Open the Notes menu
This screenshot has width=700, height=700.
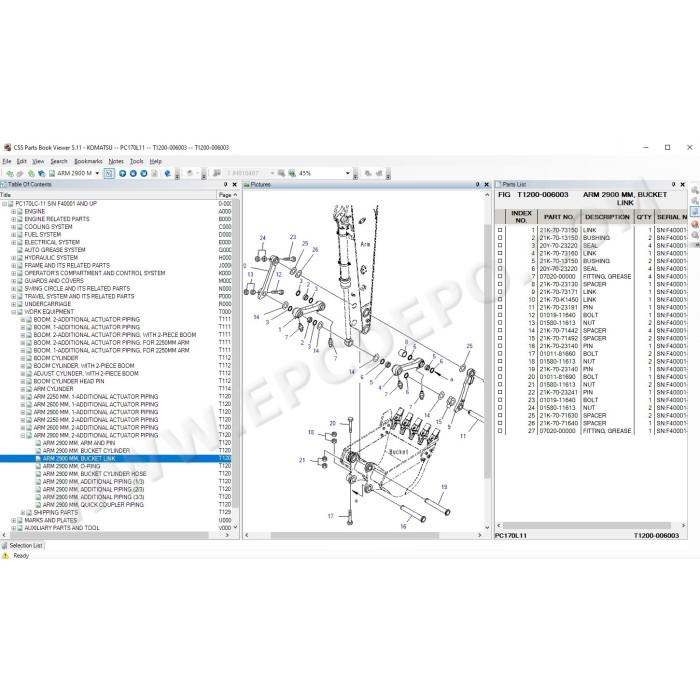116,161
